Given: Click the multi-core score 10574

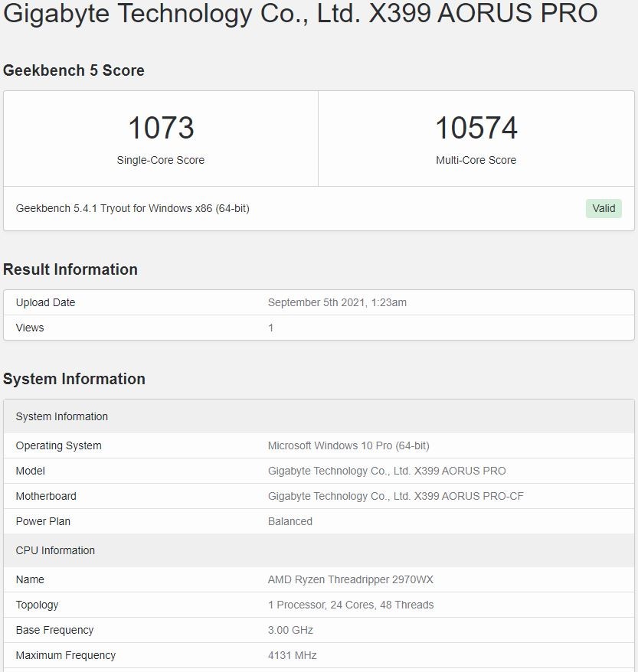Looking at the screenshot, I should coord(476,128).
